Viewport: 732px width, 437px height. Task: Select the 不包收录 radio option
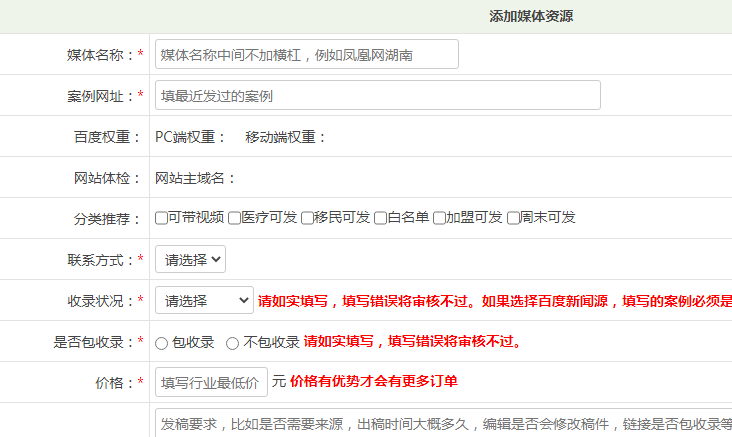click(x=232, y=343)
